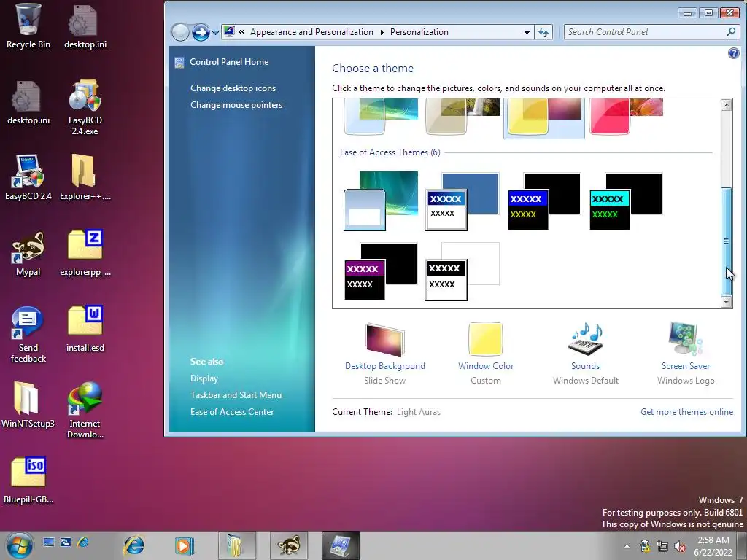Image resolution: width=747 pixels, height=560 pixels.
Task: Select the high contrast theme with purple title bar
Action: point(381,271)
